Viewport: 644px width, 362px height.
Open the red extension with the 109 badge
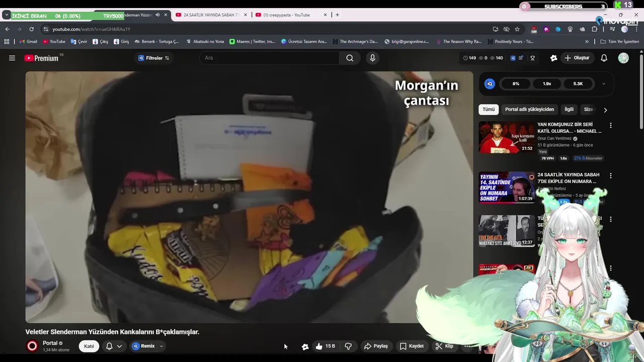[x=534, y=30]
